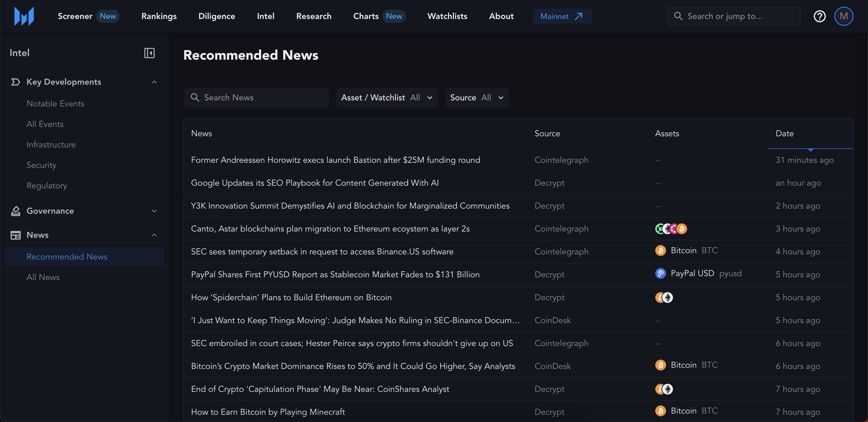868x422 pixels.
Task: Click the Governance stamp icon
Action: [15, 211]
